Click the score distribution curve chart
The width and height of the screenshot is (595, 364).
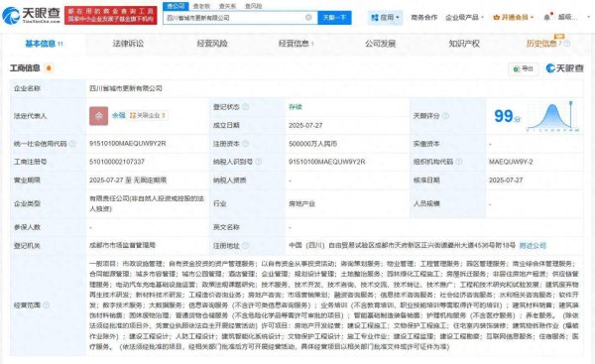[x=553, y=116]
